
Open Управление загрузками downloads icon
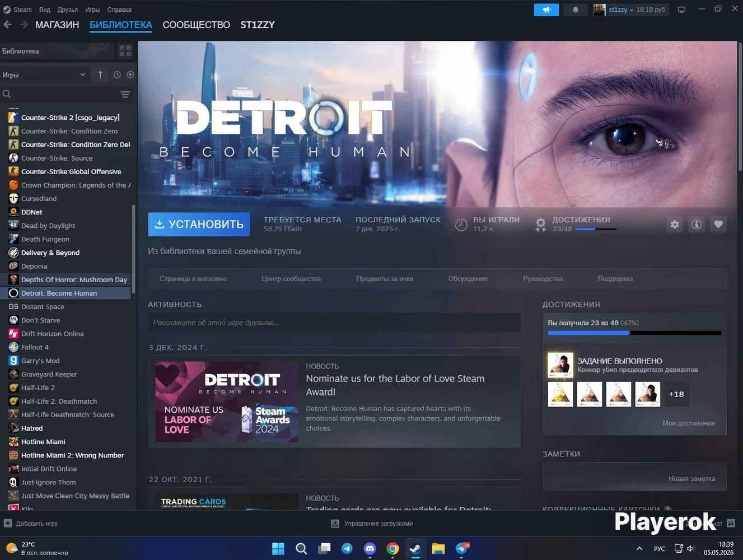pyautogui.click(x=335, y=524)
